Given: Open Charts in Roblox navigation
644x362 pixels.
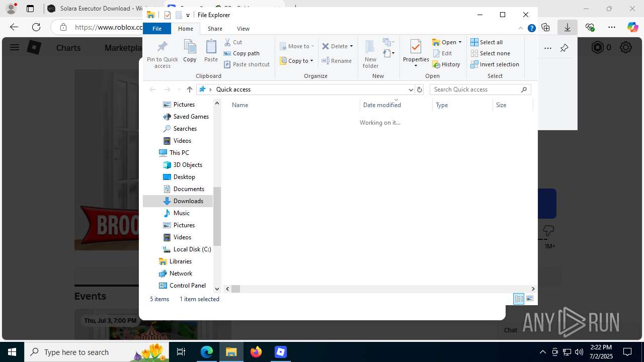Looking at the screenshot, I should (x=68, y=48).
